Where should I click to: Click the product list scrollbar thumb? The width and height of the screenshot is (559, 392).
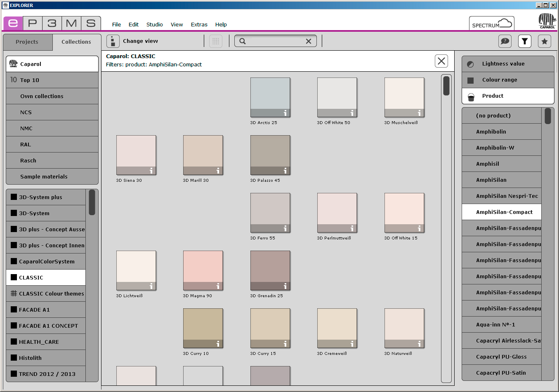[x=548, y=116]
